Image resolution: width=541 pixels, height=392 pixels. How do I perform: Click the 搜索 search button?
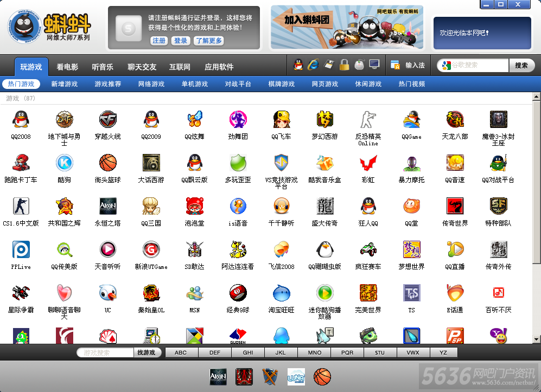click(521, 65)
